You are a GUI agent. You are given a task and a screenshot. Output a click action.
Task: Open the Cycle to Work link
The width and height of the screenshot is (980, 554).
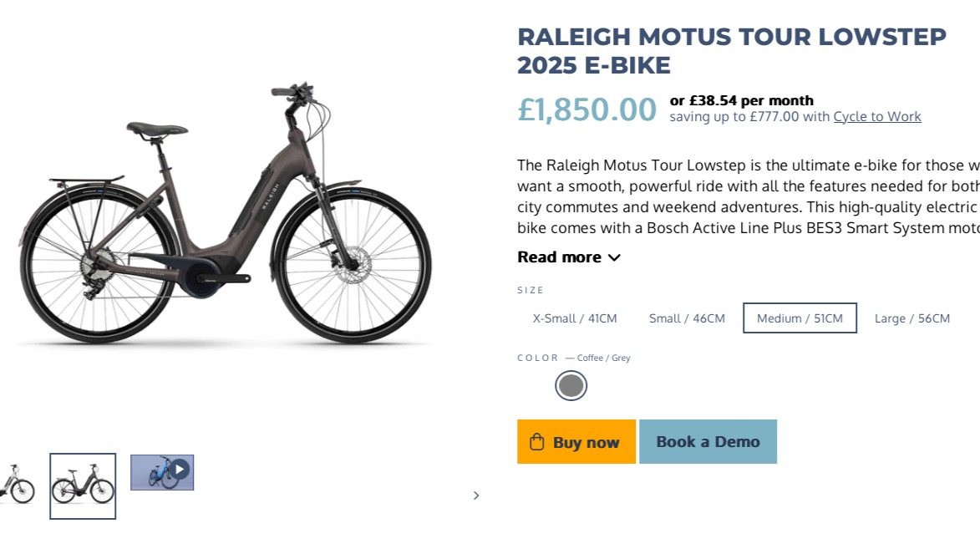(x=877, y=117)
